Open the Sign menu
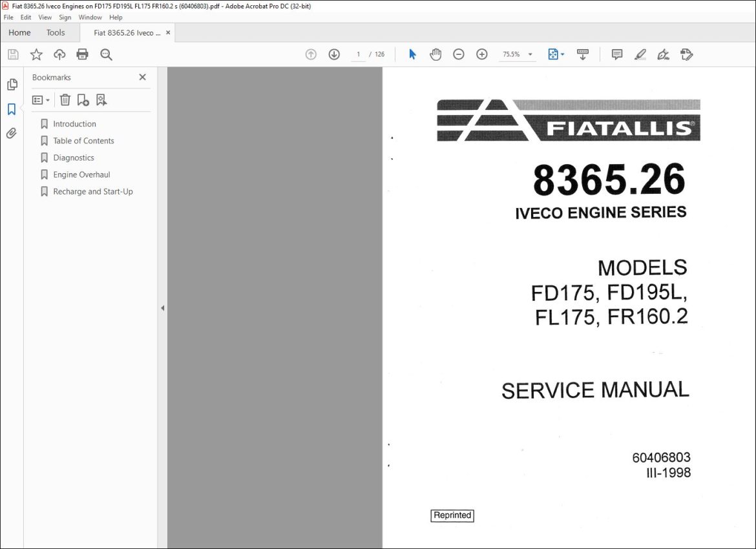 65,17
